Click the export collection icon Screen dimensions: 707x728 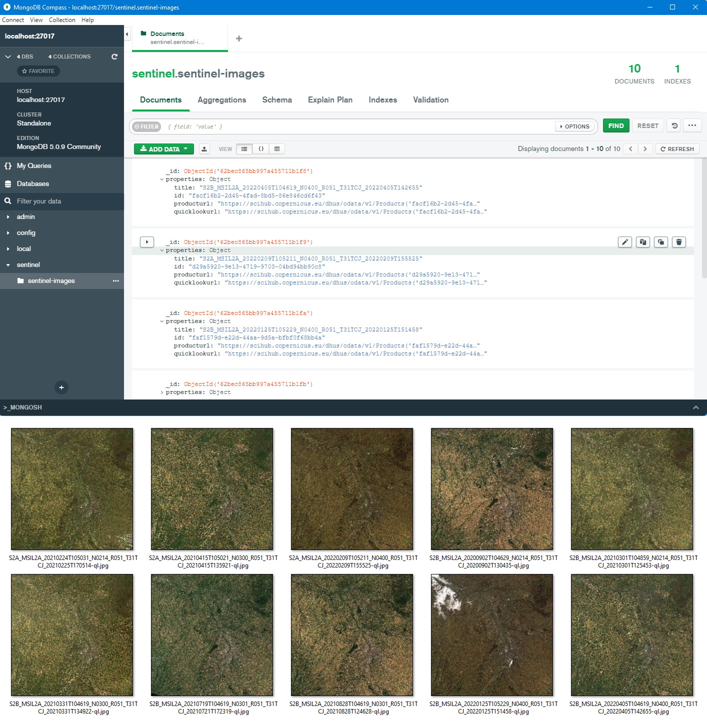pos(204,149)
